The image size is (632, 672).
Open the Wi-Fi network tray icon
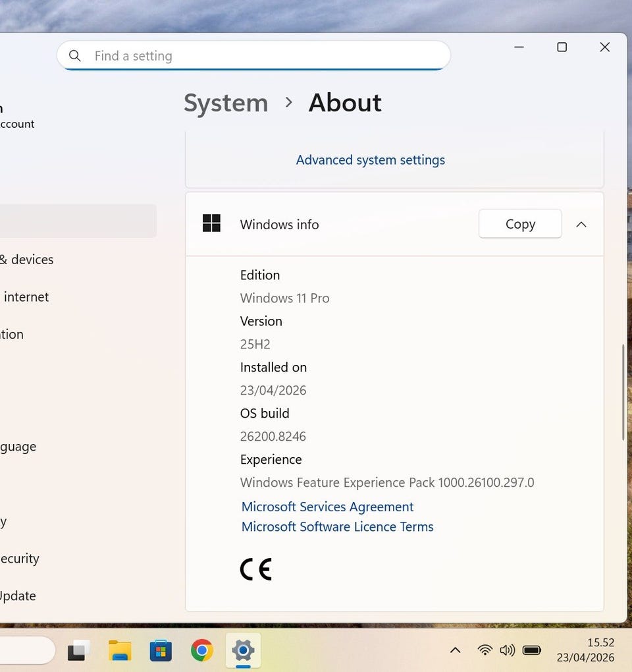[485, 650]
